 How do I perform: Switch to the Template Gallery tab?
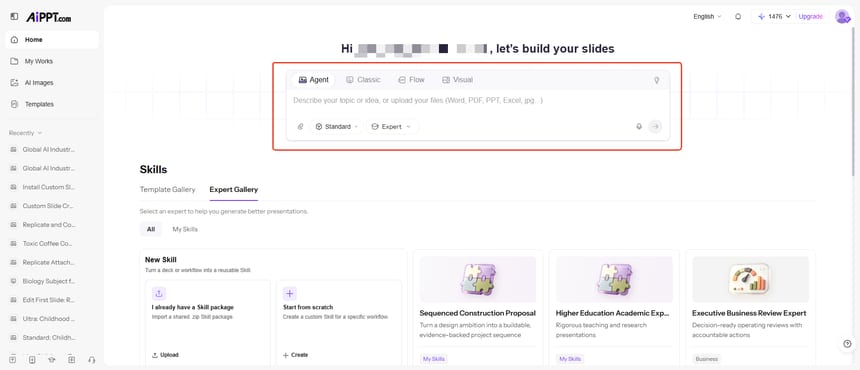tap(167, 190)
